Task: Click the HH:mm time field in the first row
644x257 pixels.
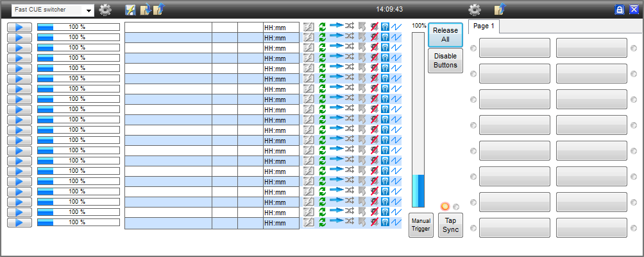Action: coord(281,28)
